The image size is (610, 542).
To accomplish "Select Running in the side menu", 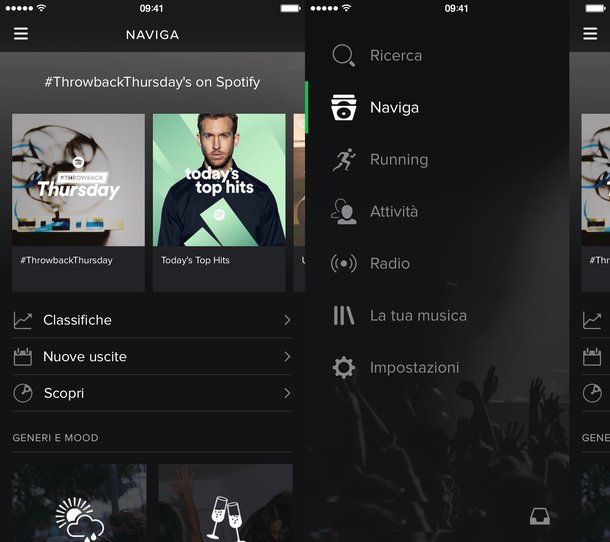I will pos(399,160).
